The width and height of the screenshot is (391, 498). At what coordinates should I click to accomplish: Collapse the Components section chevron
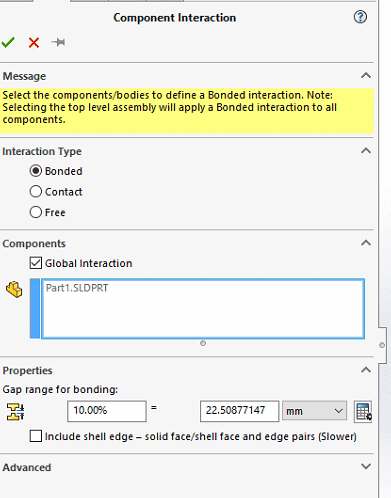point(366,243)
